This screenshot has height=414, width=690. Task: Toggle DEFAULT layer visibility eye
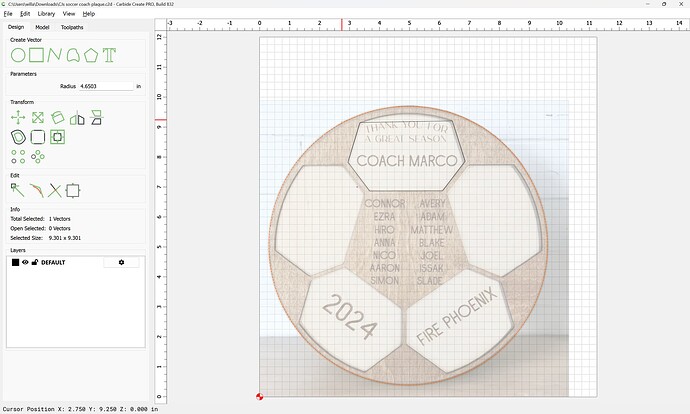(x=25, y=262)
